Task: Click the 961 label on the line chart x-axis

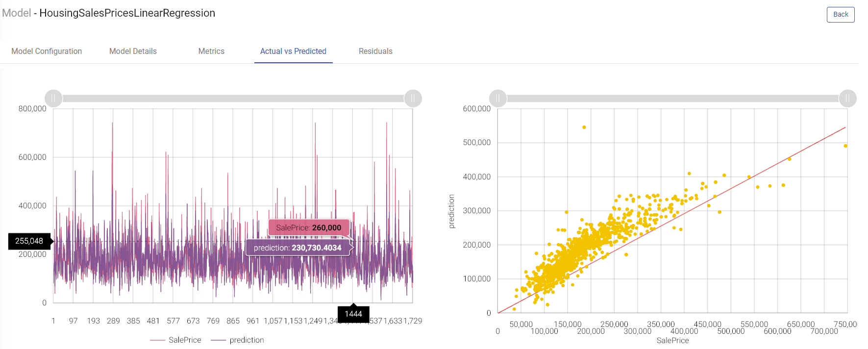Action: tap(253, 321)
